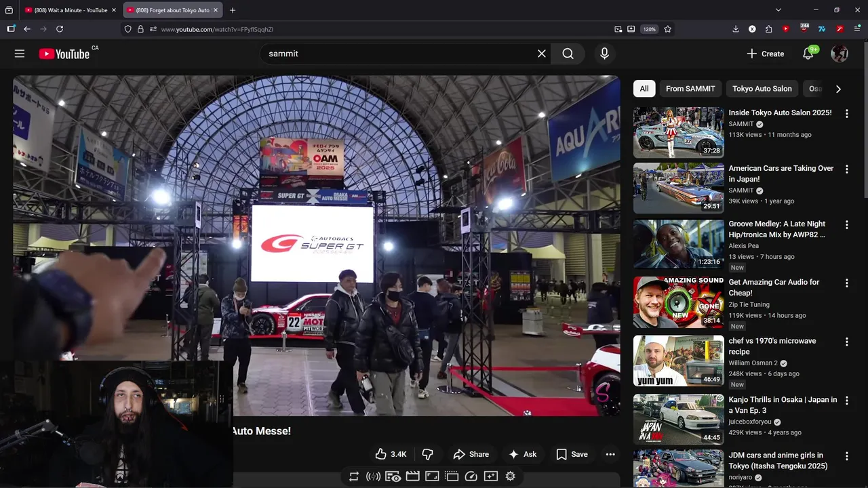
Task: Click the Create button
Action: (766, 54)
